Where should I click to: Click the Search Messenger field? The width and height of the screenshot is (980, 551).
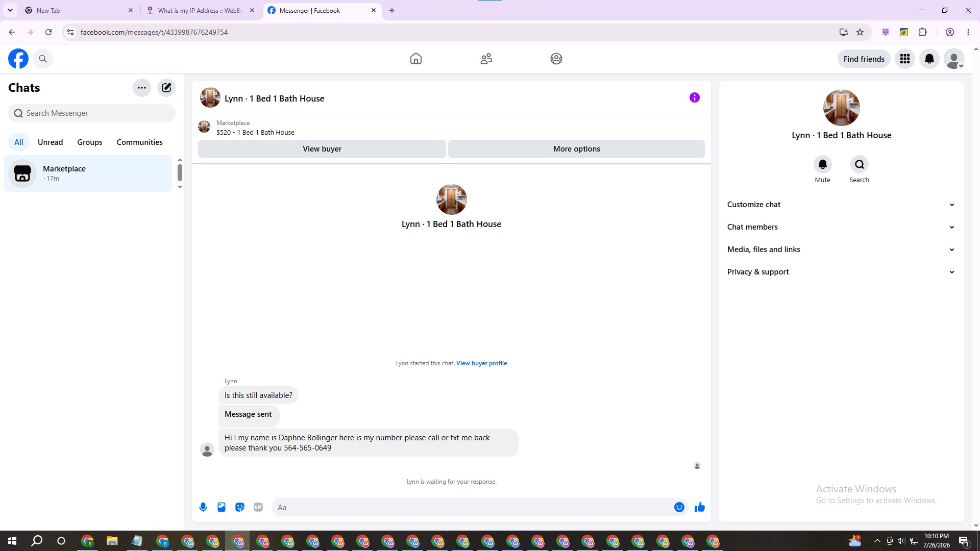[x=92, y=113]
